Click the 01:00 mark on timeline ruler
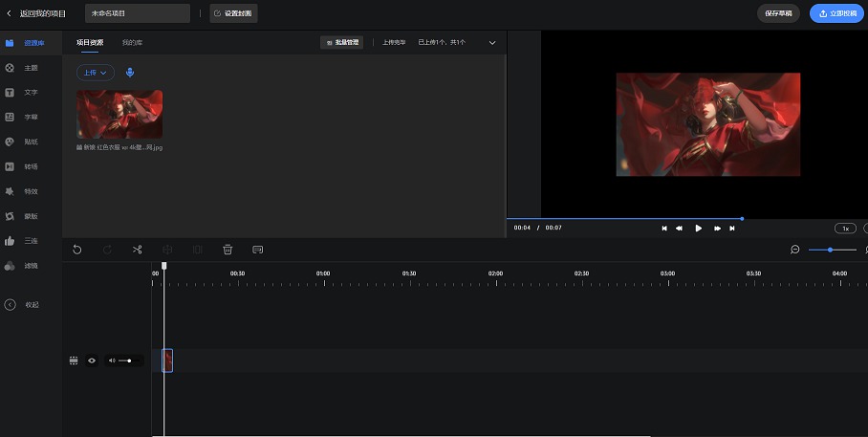This screenshot has width=868, height=437. click(323, 273)
